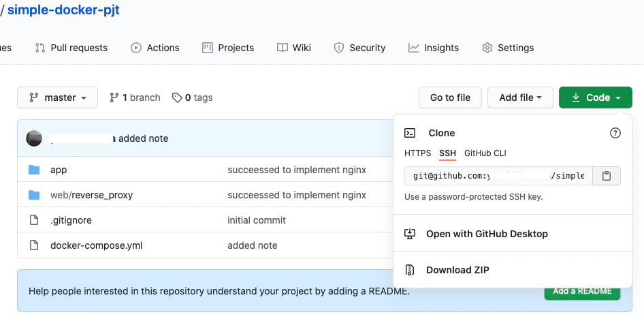The width and height of the screenshot is (644, 319).
Task: Click Open with GitHub Desktop
Action: click(487, 234)
